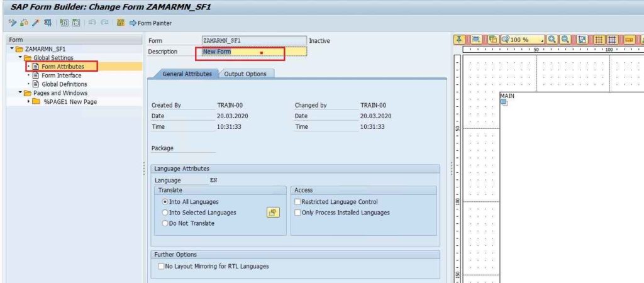Click the auto-fit window icon in painter toolbar
This screenshot has height=283, width=644.
coord(582,40)
